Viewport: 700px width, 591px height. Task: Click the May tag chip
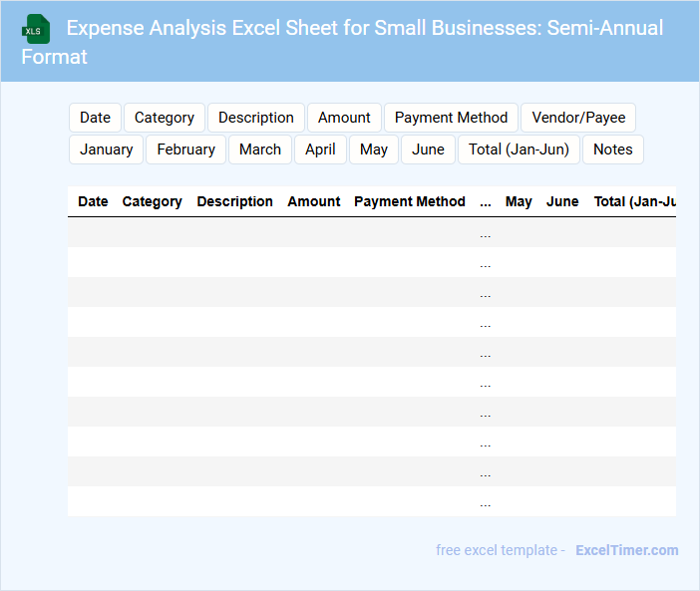tap(374, 149)
